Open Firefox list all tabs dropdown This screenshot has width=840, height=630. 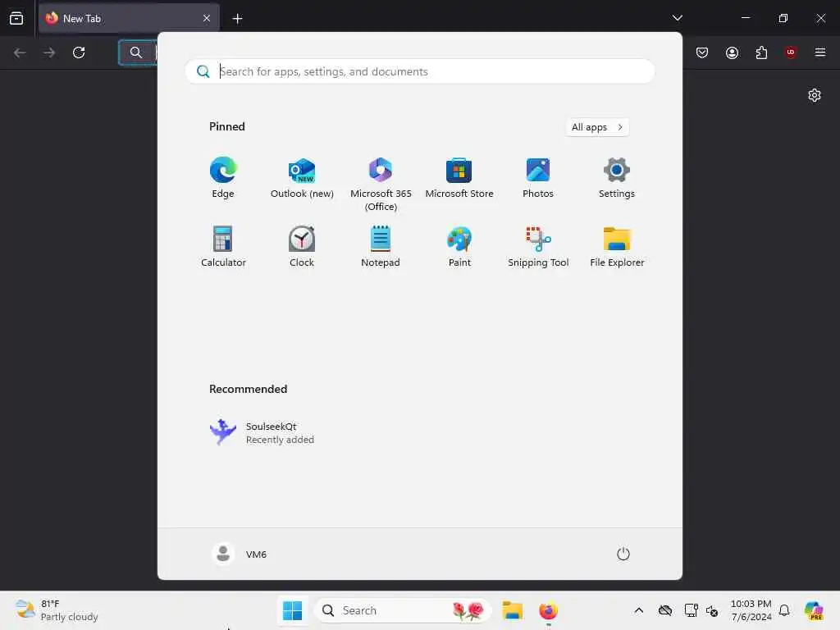[x=677, y=18]
